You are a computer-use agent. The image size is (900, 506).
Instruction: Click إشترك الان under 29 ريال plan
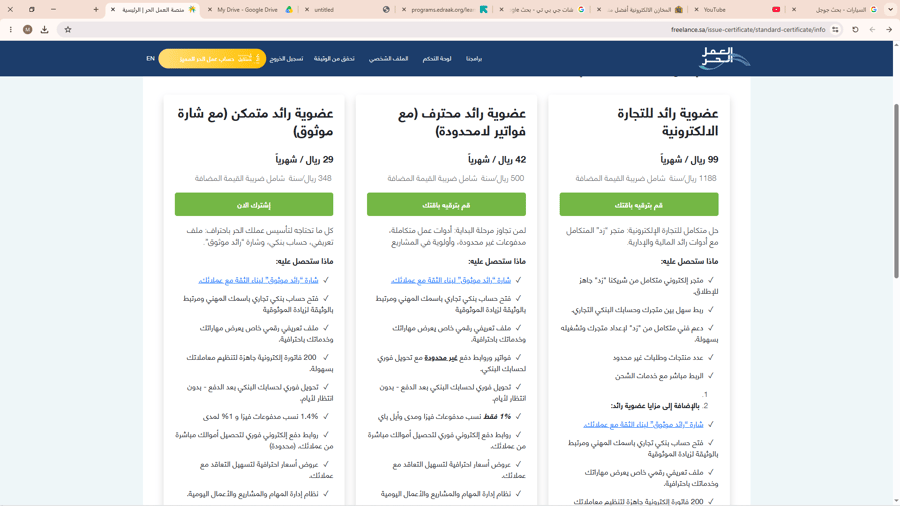(254, 204)
